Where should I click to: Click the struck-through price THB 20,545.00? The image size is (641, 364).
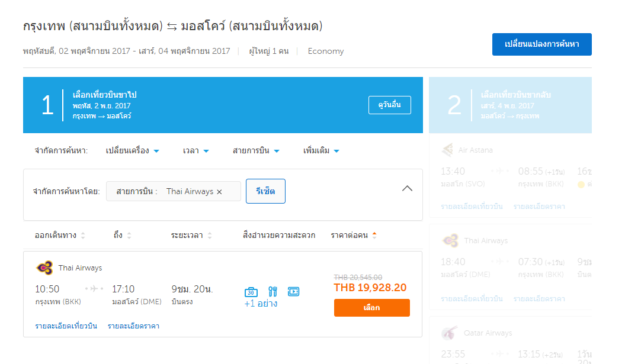358,278
